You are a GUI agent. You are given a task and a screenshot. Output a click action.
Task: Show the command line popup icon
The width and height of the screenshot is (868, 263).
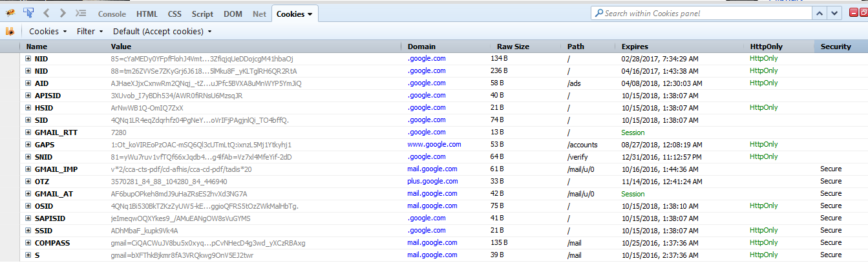(81, 13)
